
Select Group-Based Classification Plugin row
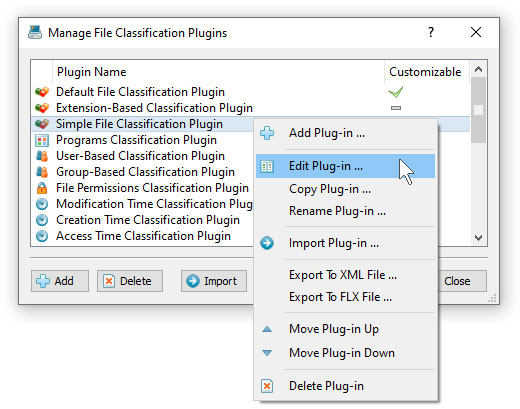pos(143,172)
